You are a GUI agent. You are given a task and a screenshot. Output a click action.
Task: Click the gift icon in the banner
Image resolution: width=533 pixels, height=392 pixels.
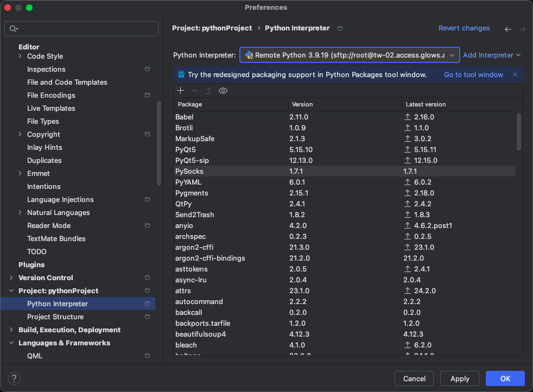181,74
